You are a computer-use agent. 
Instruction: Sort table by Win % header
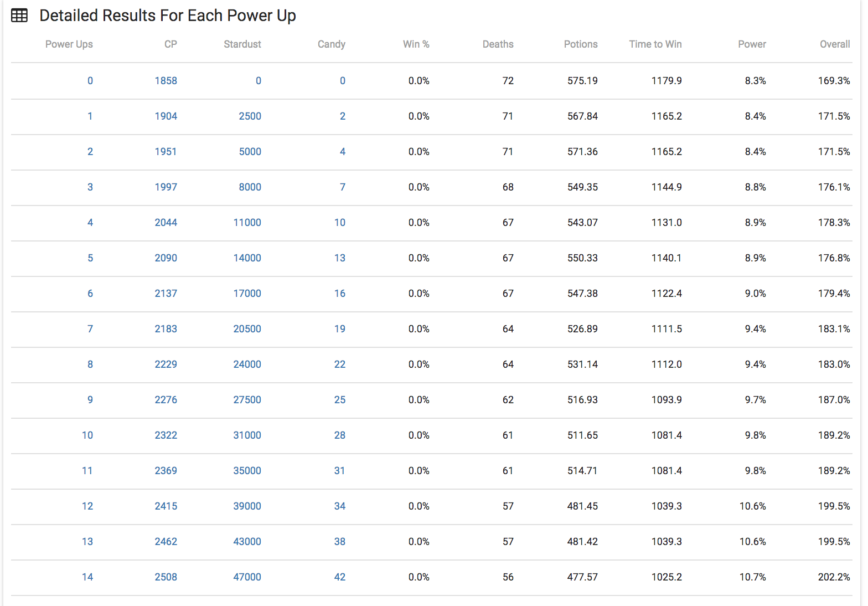pos(416,44)
